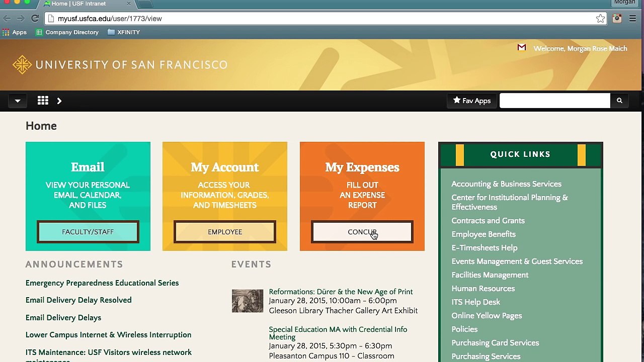Click Welcome, Morgan Rose Maich text

point(580,49)
